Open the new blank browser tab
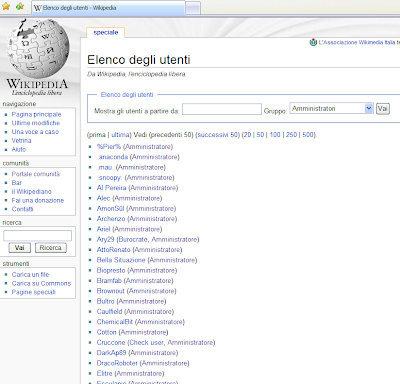400x384 pixels. [193, 8]
